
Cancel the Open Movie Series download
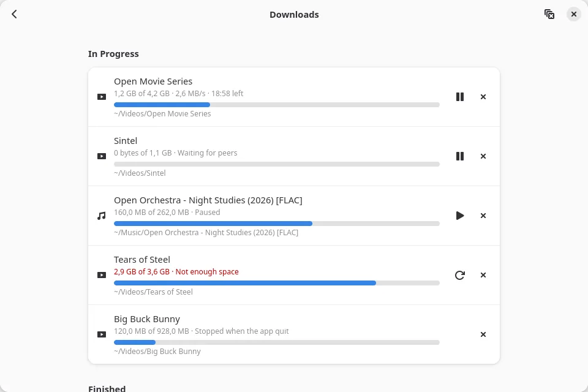click(x=483, y=97)
